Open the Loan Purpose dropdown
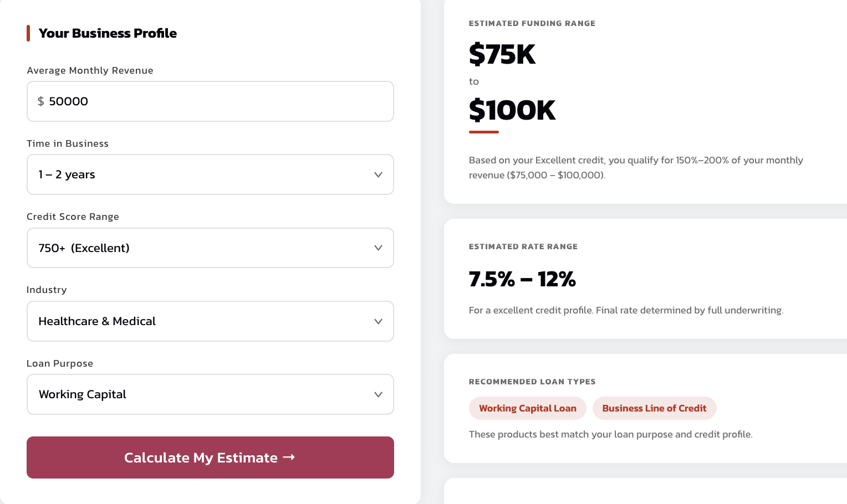The width and height of the screenshot is (847, 504). (x=210, y=394)
